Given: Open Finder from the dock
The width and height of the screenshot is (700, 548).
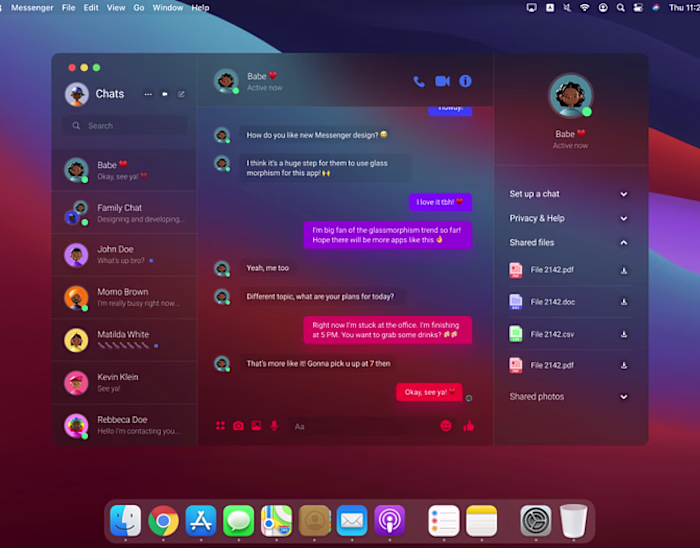Looking at the screenshot, I should 125,520.
